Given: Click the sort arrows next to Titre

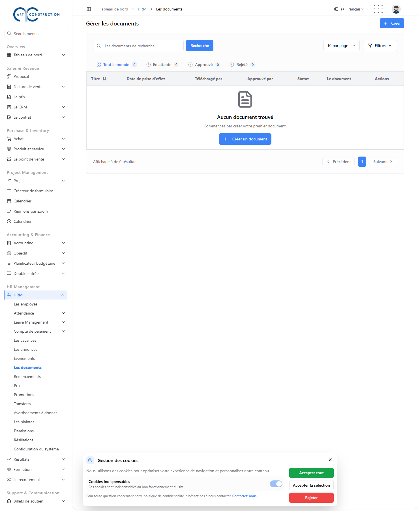Looking at the screenshot, I should pos(104,79).
